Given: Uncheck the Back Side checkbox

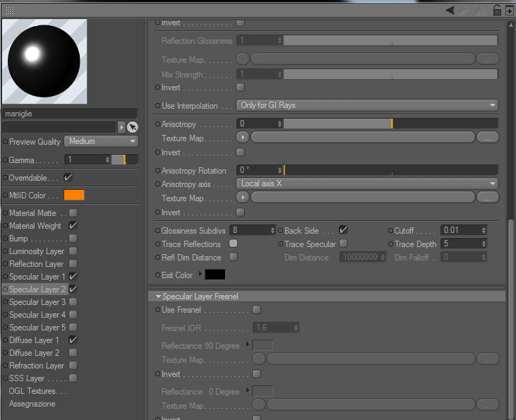Looking at the screenshot, I should pos(343,229).
